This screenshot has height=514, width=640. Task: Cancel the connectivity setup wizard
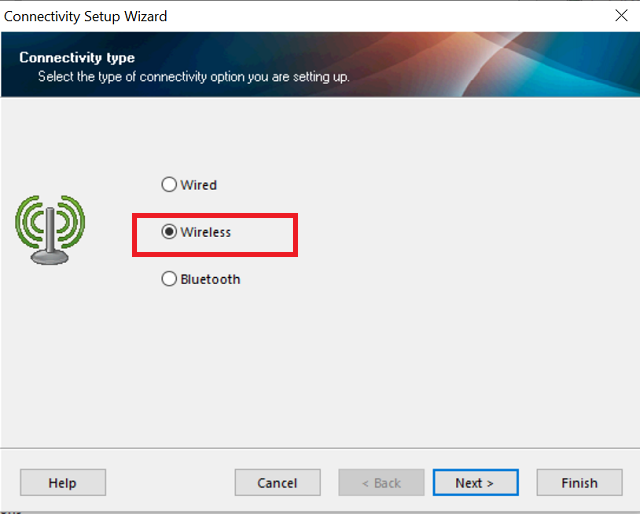pos(277,483)
